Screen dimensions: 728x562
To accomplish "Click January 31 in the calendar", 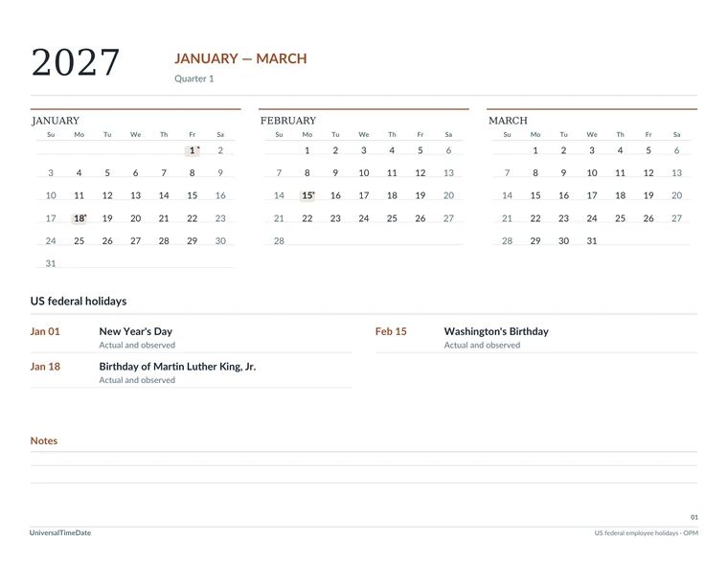I will [51, 263].
